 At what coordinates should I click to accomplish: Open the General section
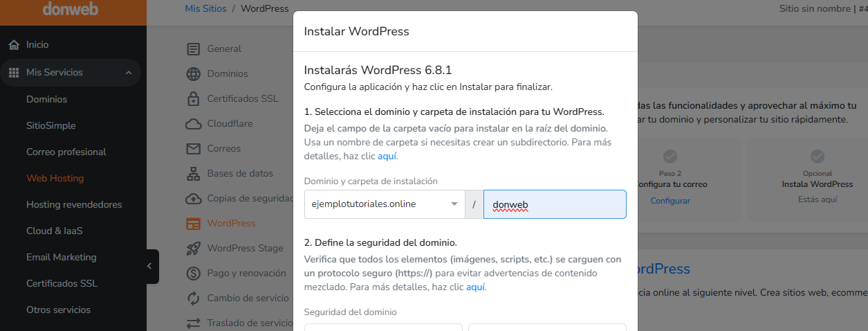point(224,49)
